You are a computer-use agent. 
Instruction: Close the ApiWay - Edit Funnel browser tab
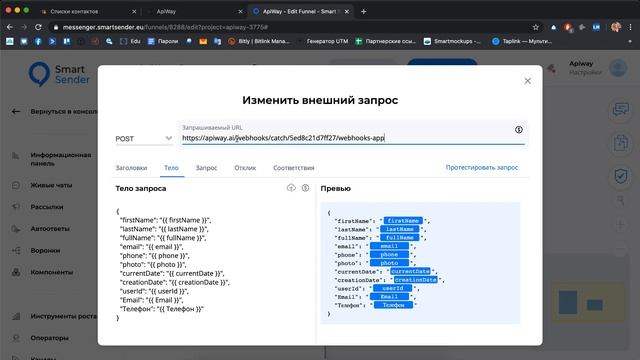(347, 11)
